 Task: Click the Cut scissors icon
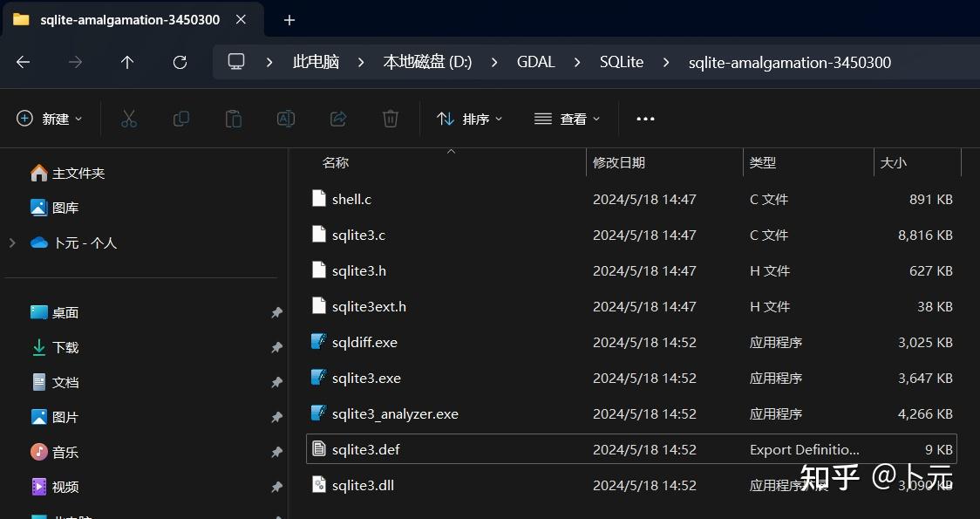tap(129, 119)
